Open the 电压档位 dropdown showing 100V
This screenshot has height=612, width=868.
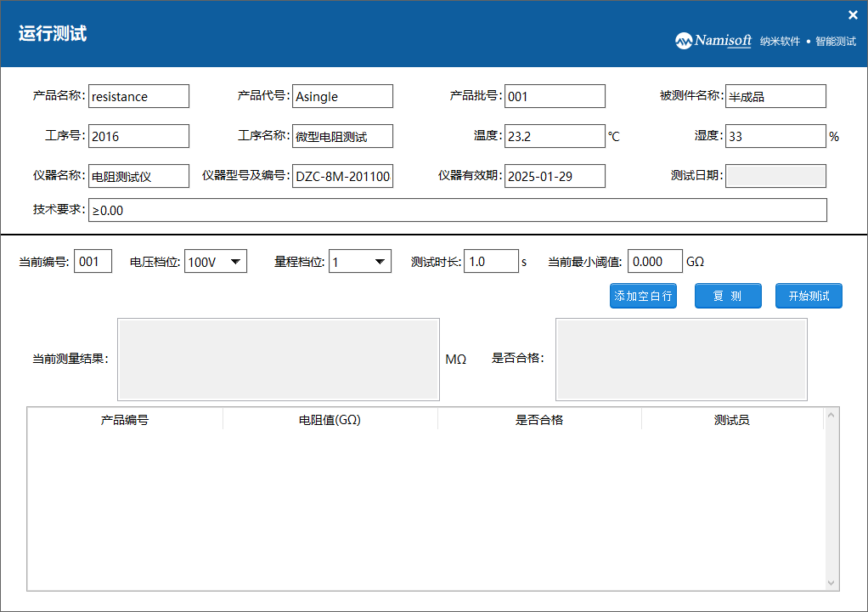216,262
